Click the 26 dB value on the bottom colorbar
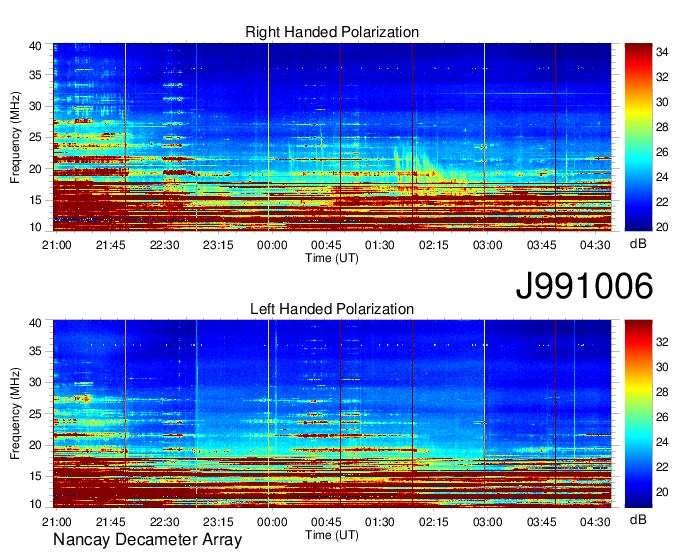This screenshot has width=680, height=552. tap(662, 417)
